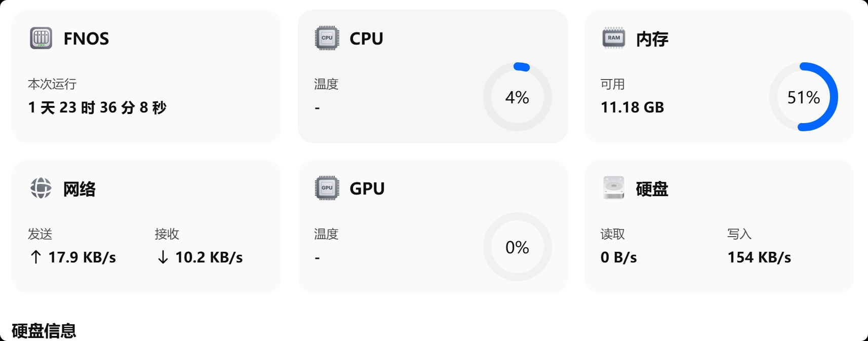The height and width of the screenshot is (341, 868).
Task: Click the FNOS card title
Action: pos(86,39)
